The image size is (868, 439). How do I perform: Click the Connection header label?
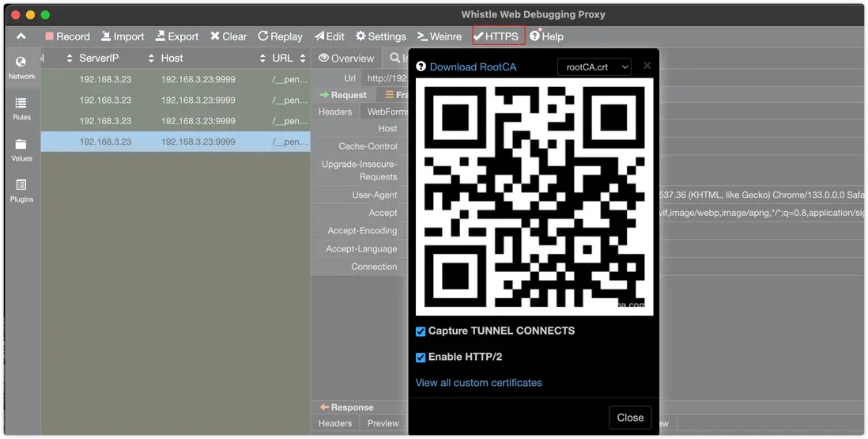point(374,267)
